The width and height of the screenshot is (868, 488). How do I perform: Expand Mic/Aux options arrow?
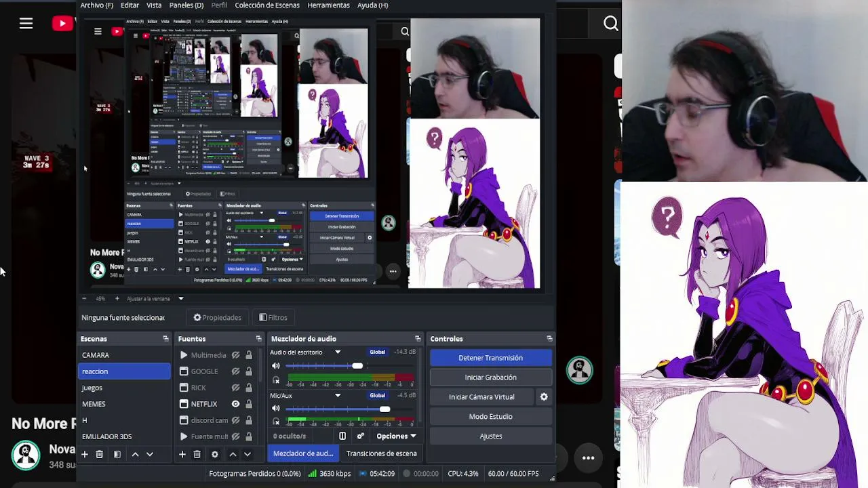338,396
